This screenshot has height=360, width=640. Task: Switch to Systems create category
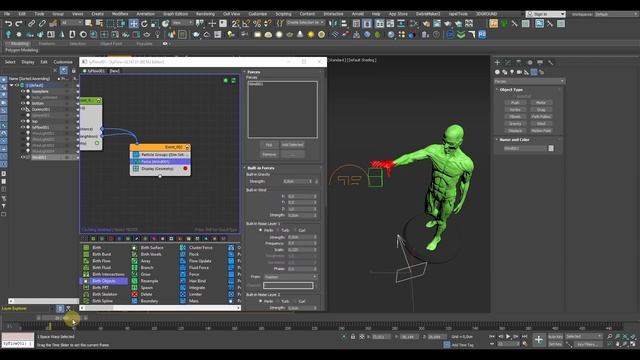click(542, 72)
